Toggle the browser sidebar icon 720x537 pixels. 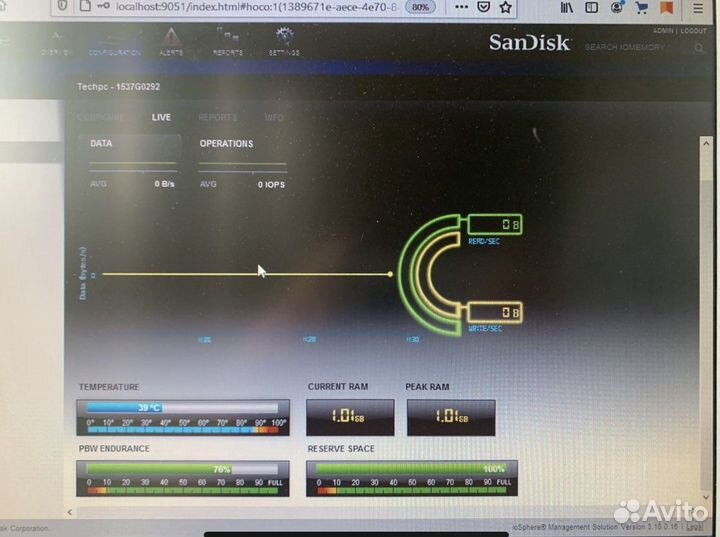pos(591,7)
